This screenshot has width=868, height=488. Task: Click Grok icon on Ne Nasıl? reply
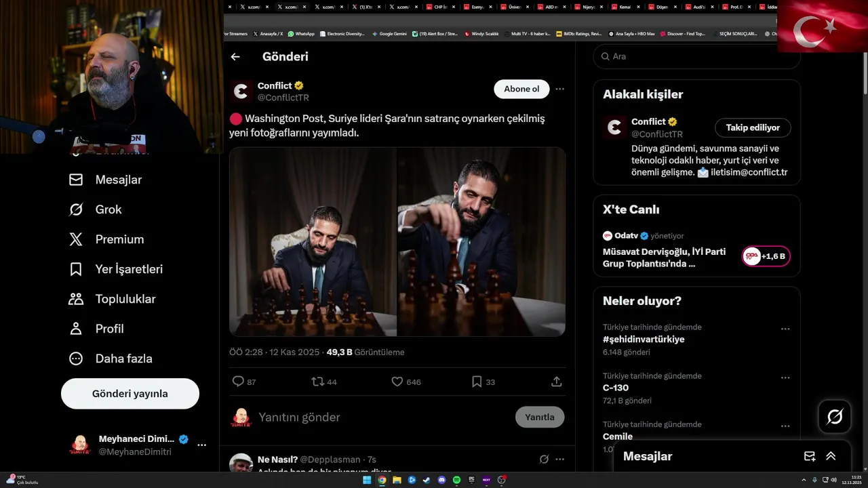(544, 459)
